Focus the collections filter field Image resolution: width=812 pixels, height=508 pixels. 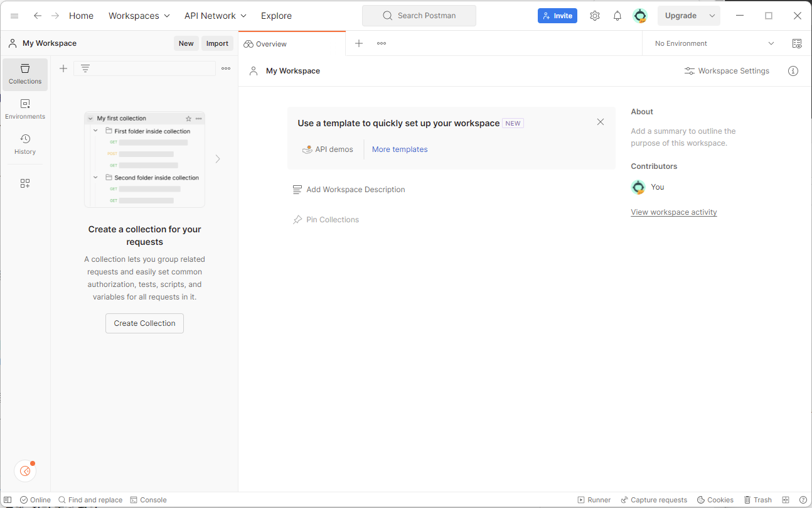coord(144,68)
